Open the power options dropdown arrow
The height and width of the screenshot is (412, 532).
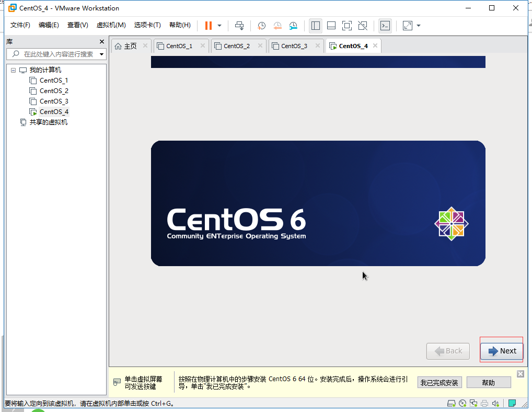(x=219, y=26)
